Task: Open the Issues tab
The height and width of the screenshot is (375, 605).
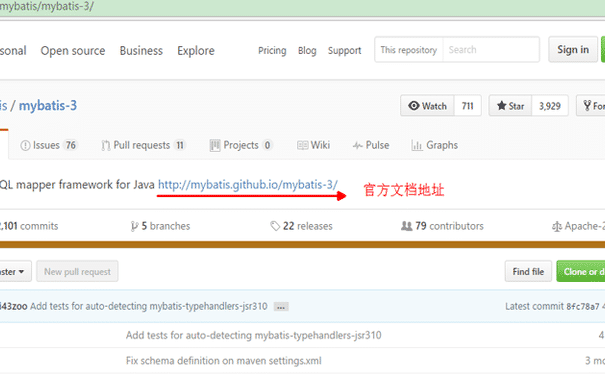Action: [49, 145]
